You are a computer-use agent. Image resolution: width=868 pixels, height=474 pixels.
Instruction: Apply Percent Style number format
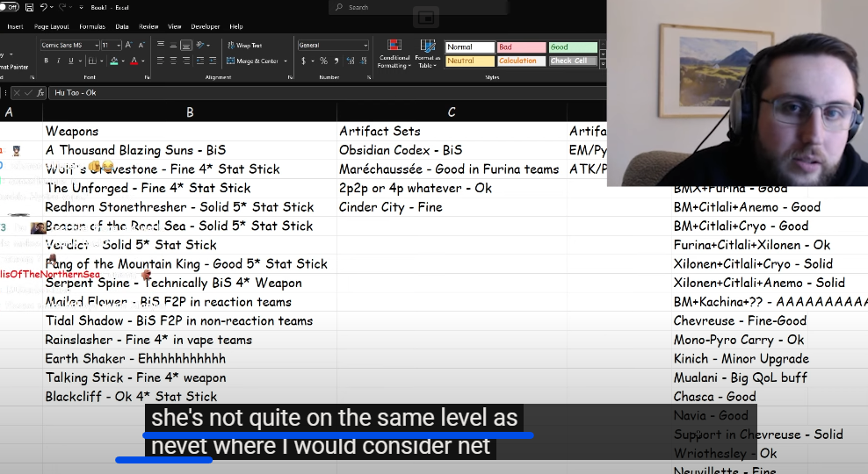(x=323, y=61)
